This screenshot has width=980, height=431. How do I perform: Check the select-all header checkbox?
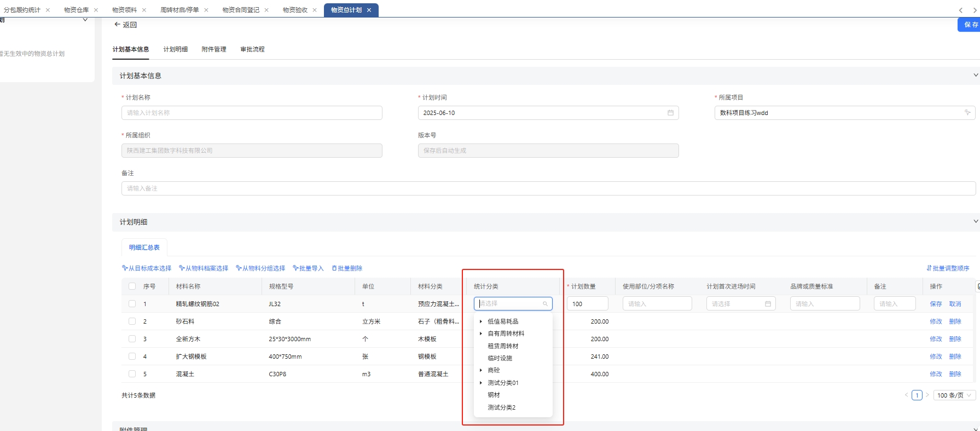[132, 286]
